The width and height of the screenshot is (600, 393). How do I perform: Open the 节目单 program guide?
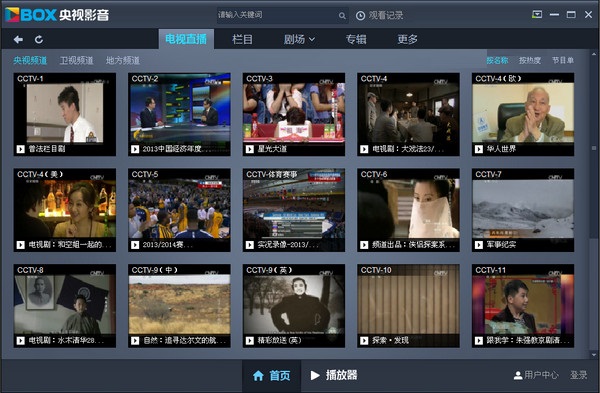(x=563, y=60)
